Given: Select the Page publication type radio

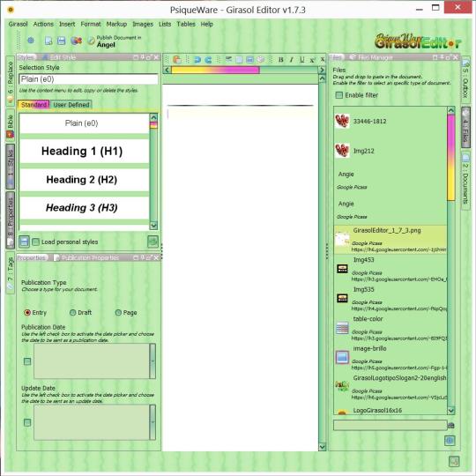Looking at the screenshot, I should [x=118, y=312].
